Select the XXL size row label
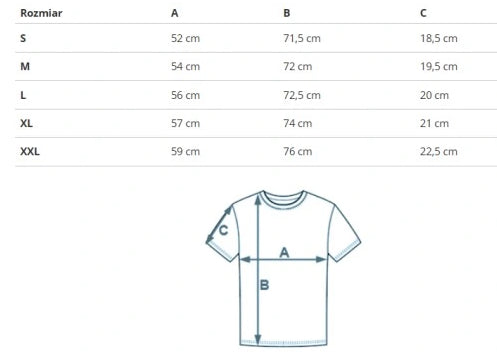The height and width of the screenshot is (360, 497). [x=30, y=152]
